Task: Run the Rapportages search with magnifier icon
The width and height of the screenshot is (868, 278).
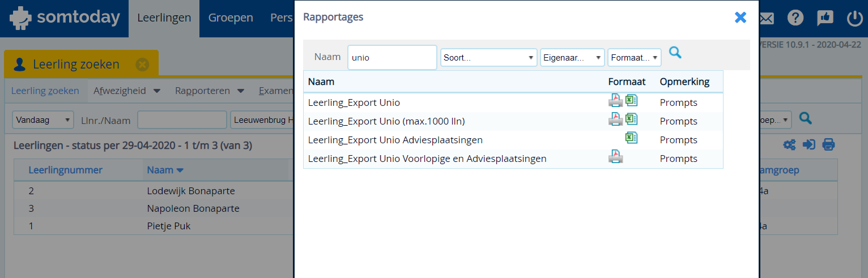Action: tap(675, 53)
